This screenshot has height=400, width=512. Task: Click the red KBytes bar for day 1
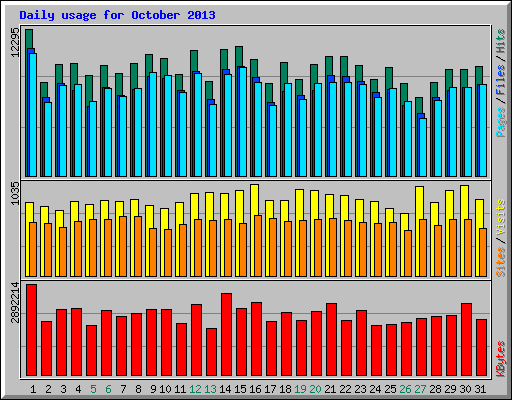tap(31, 330)
